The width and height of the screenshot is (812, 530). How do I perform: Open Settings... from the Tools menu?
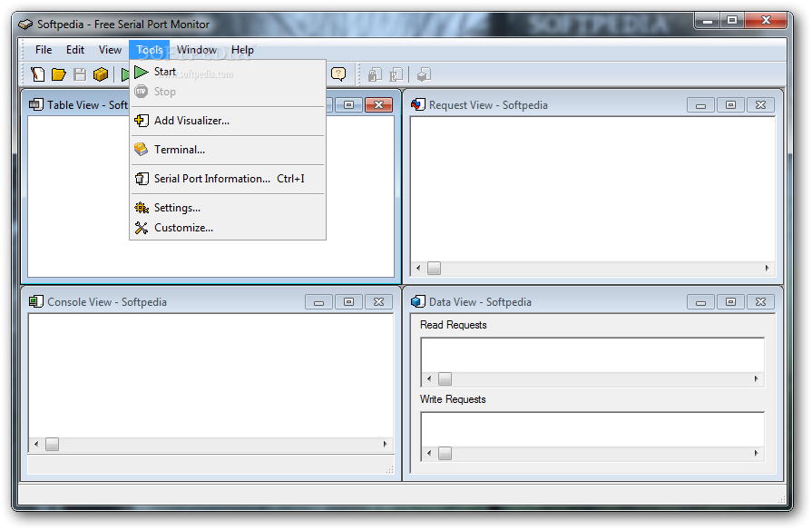pos(228,208)
